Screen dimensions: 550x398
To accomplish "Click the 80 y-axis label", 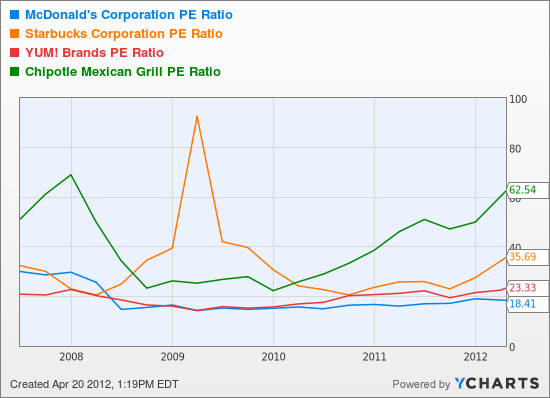I will click(515, 149).
